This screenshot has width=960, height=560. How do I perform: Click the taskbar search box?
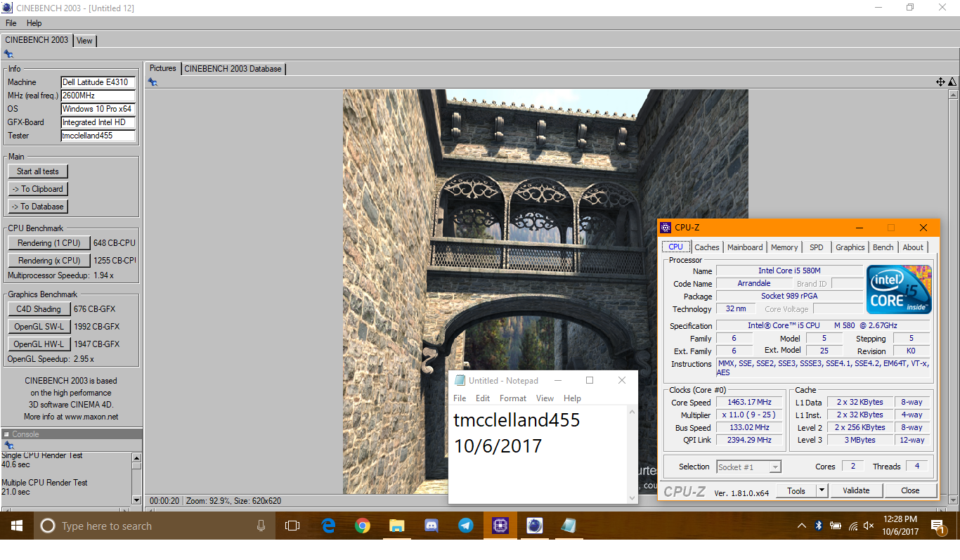click(x=154, y=526)
